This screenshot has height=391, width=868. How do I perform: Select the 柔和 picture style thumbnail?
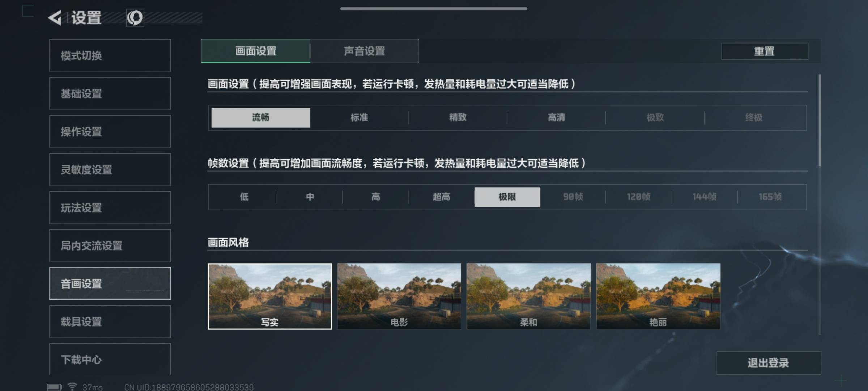click(529, 296)
